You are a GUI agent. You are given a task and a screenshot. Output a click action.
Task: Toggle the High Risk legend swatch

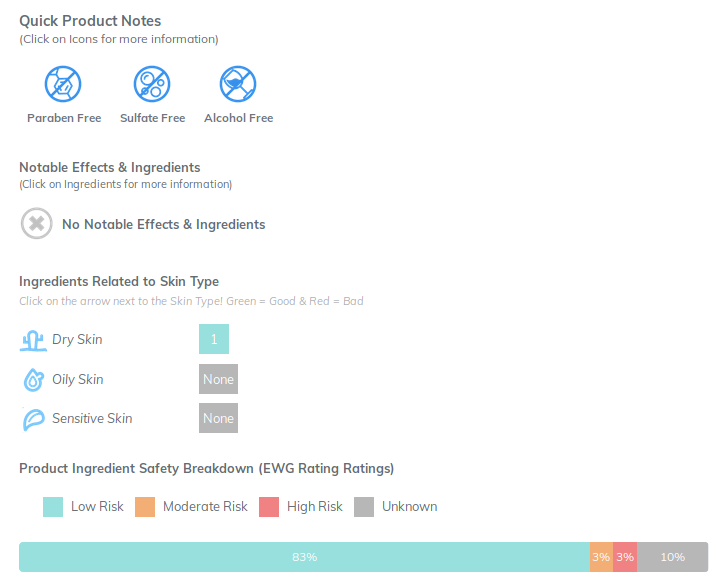(269, 507)
